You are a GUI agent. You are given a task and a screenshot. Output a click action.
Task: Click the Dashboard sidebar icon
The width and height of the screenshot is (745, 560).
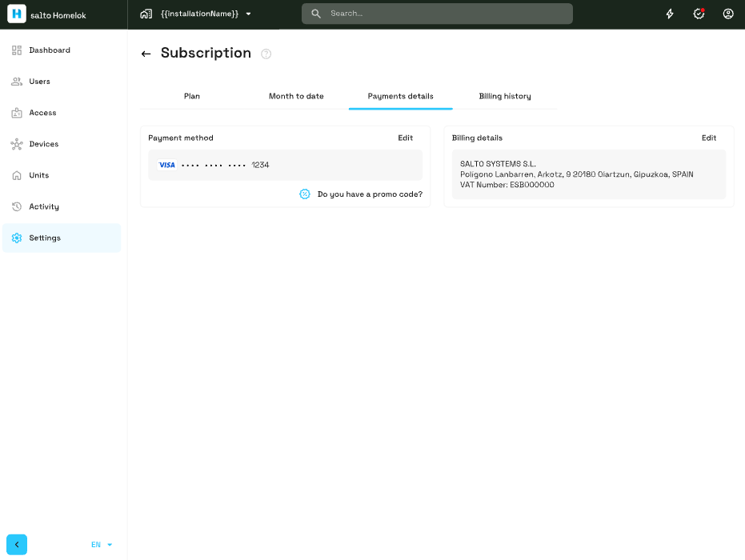pyautogui.click(x=17, y=50)
